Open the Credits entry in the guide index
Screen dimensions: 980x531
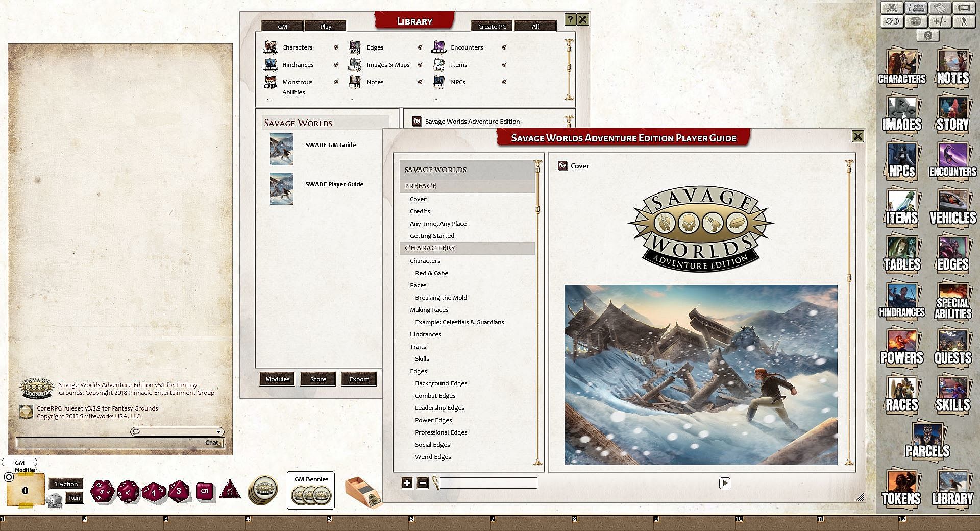pos(420,211)
